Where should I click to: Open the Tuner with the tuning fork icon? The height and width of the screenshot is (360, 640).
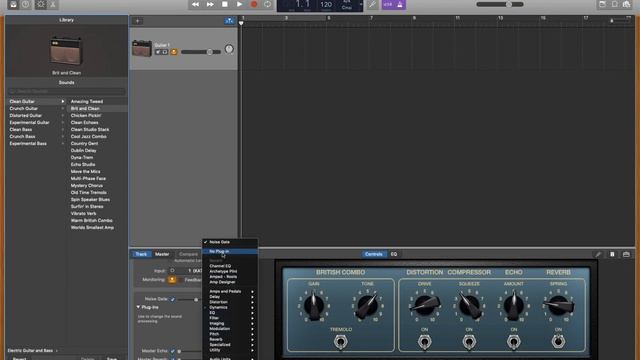pyautogui.click(x=372, y=4)
